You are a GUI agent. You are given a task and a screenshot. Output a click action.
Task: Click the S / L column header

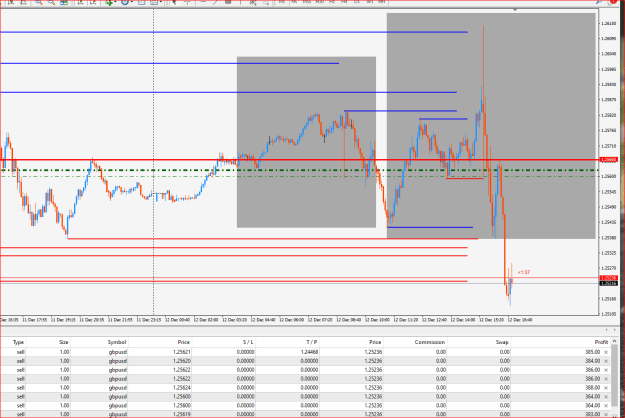point(248,342)
